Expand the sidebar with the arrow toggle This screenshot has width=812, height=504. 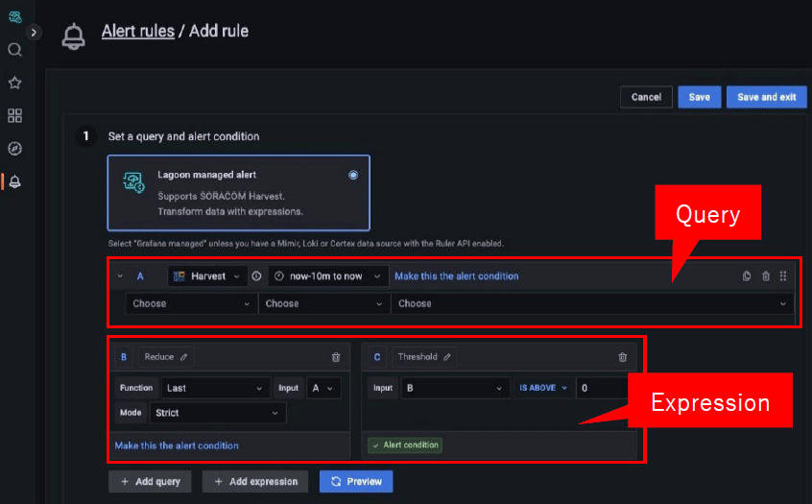click(x=34, y=33)
